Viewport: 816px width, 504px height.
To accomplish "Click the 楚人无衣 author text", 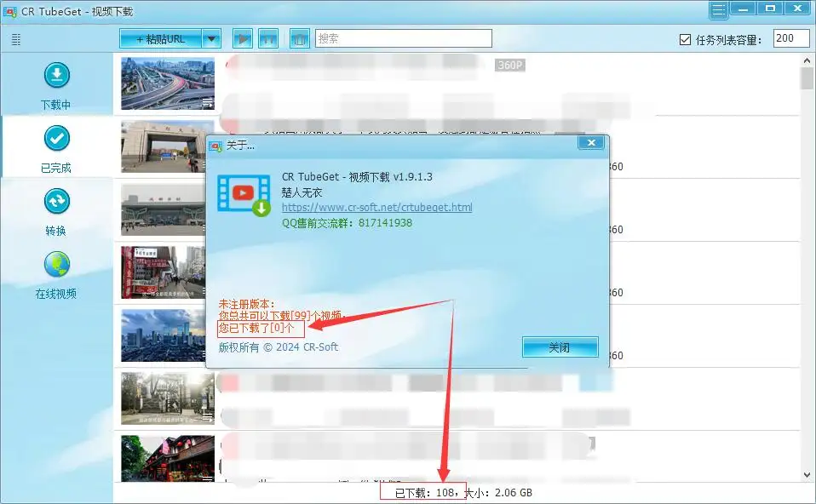I will [x=302, y=192].
